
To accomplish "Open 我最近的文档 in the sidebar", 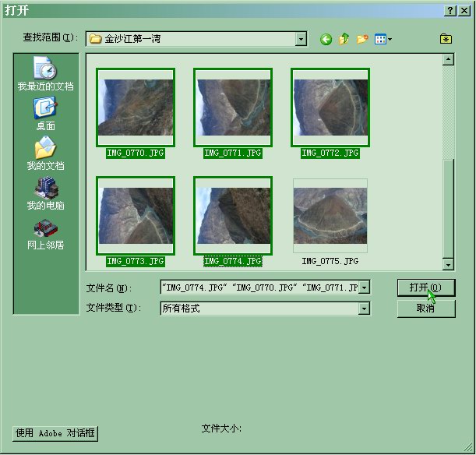I will tap(45, 75).
